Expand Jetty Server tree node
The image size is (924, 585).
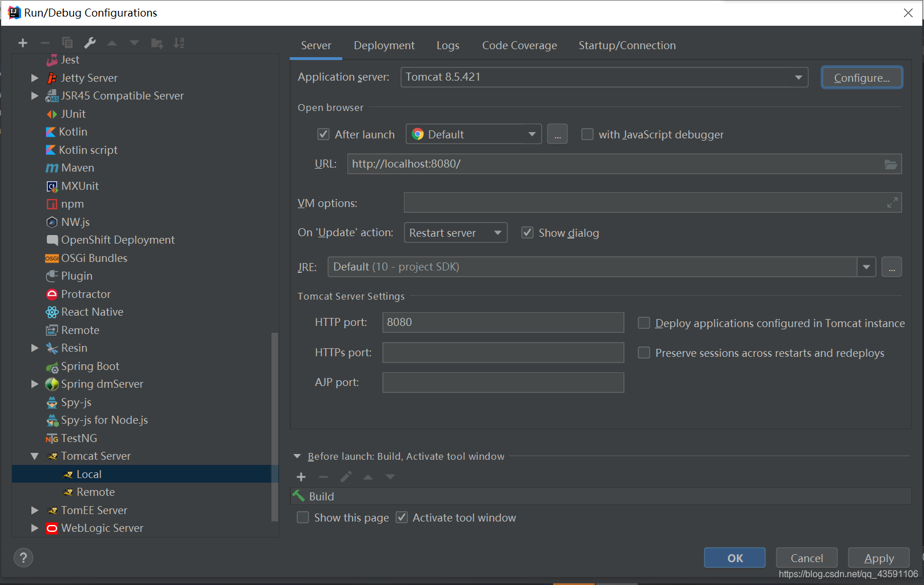(x=35, y=78)
